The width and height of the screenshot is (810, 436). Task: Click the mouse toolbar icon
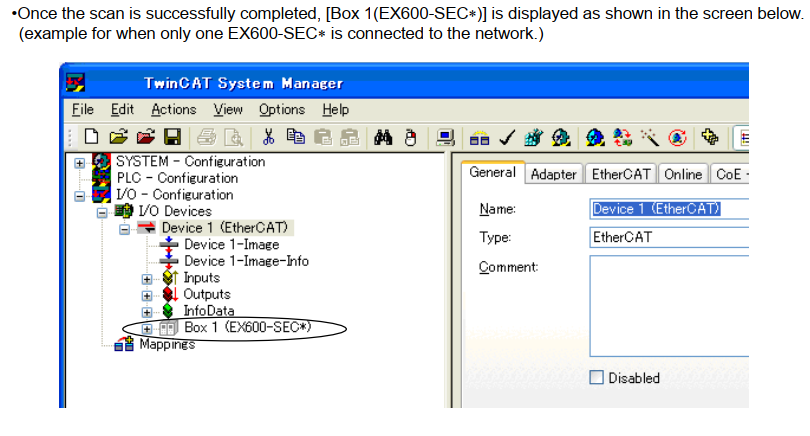pyautogui.click(x=411, y=138)
